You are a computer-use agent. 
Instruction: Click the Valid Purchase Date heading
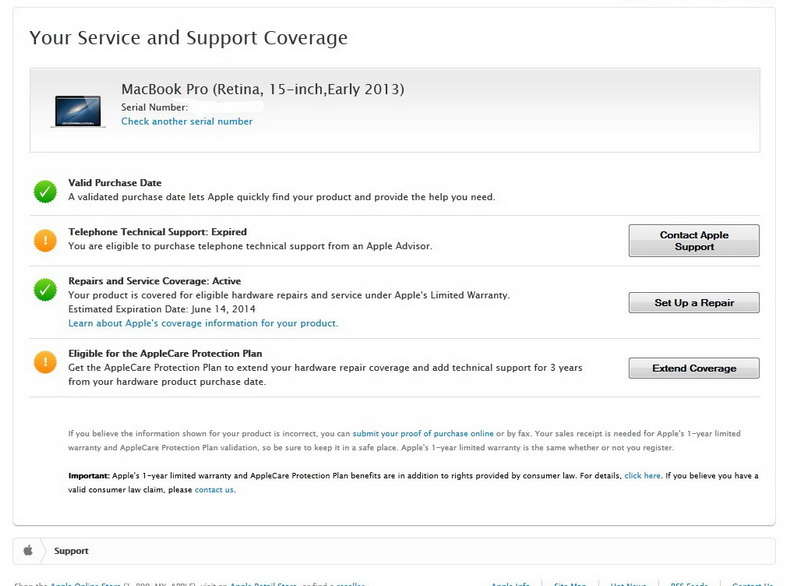click(x=115, y=183)
